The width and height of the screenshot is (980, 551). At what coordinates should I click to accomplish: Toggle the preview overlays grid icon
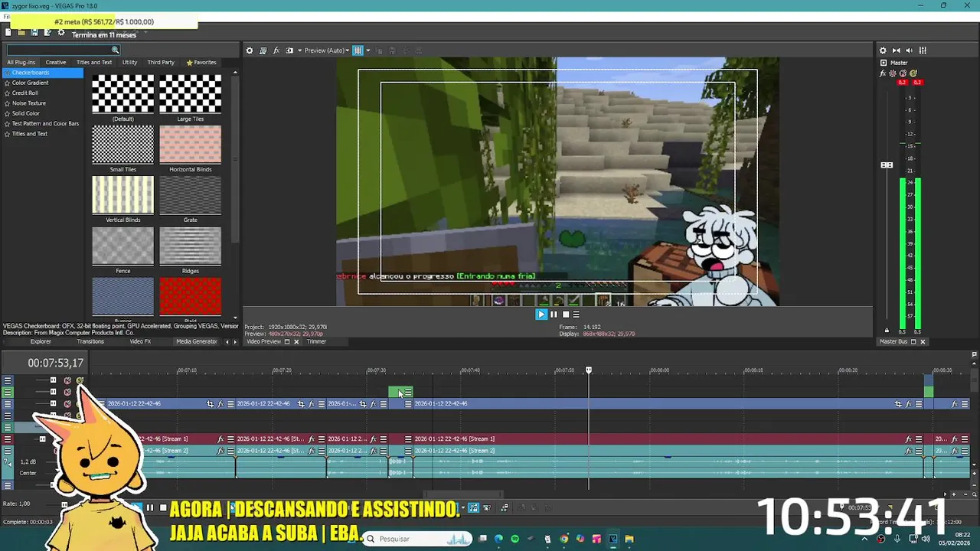pos(358,51)
